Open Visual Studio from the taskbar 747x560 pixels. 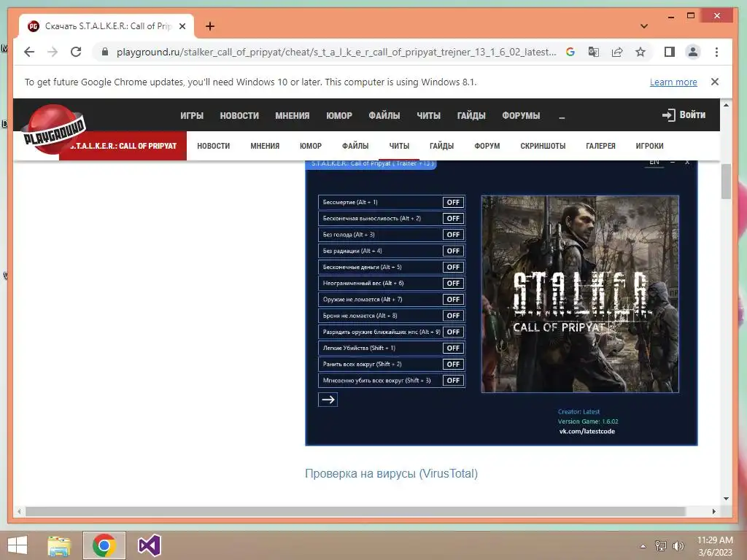pyautogui.click(x=149, y=545)
